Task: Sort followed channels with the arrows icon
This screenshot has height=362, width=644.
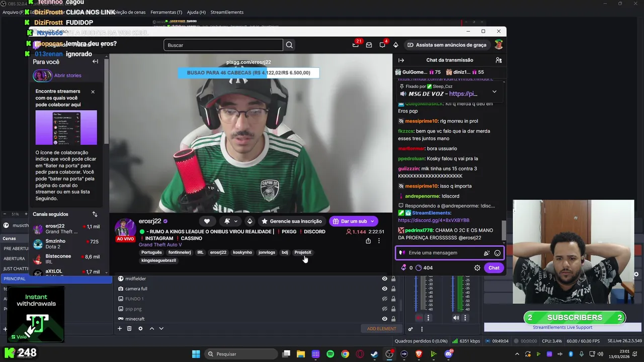Action: 95,214
